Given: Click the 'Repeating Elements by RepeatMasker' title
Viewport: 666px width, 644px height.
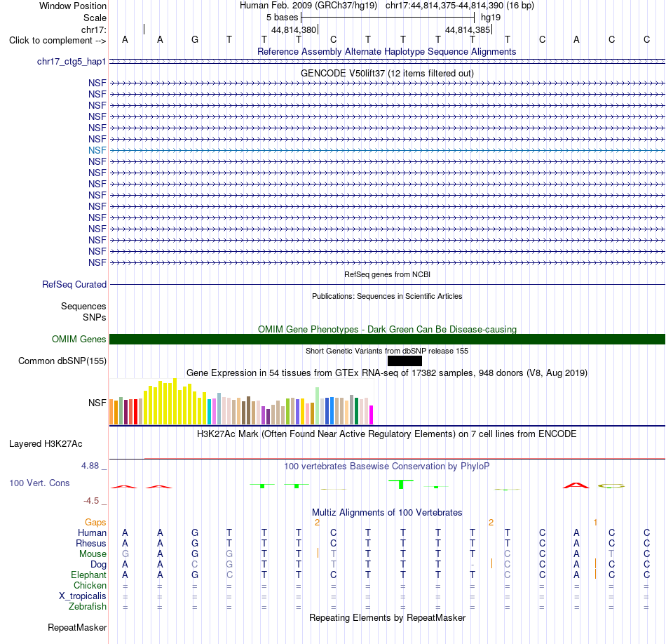Looking at the screenshot, I should tap(388, 617).
